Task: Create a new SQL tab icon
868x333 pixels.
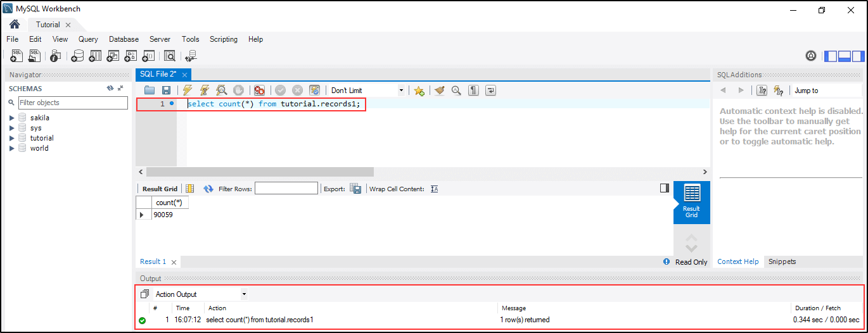Action: click(x=17, y=56)
